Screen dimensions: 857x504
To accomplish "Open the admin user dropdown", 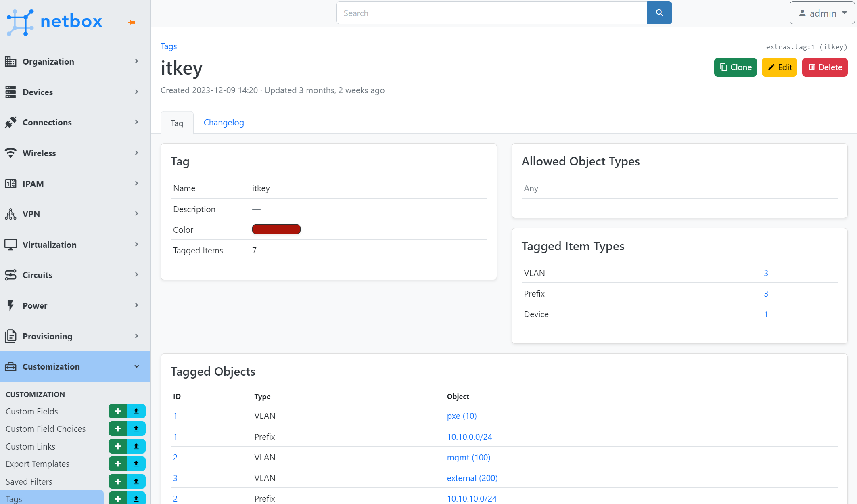I will [x=822, y=13].
